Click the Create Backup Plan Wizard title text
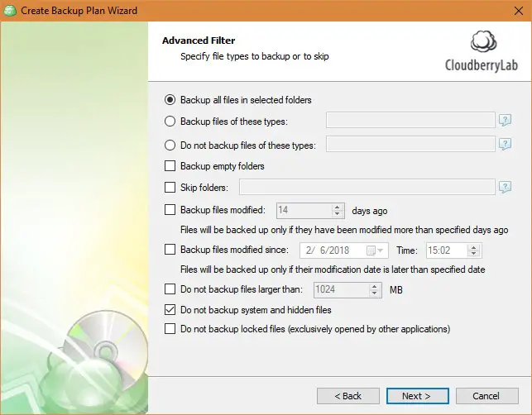This screenshot has height=415, width=532. 79,11
